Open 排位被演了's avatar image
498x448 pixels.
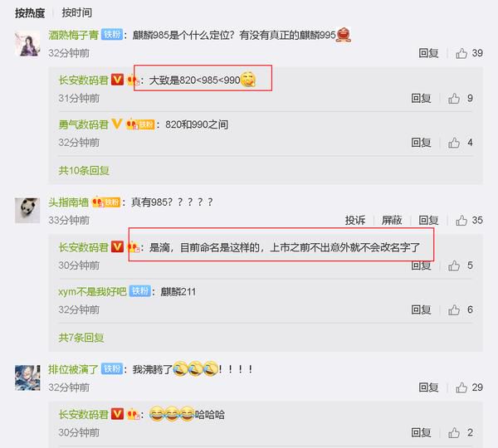27,377
